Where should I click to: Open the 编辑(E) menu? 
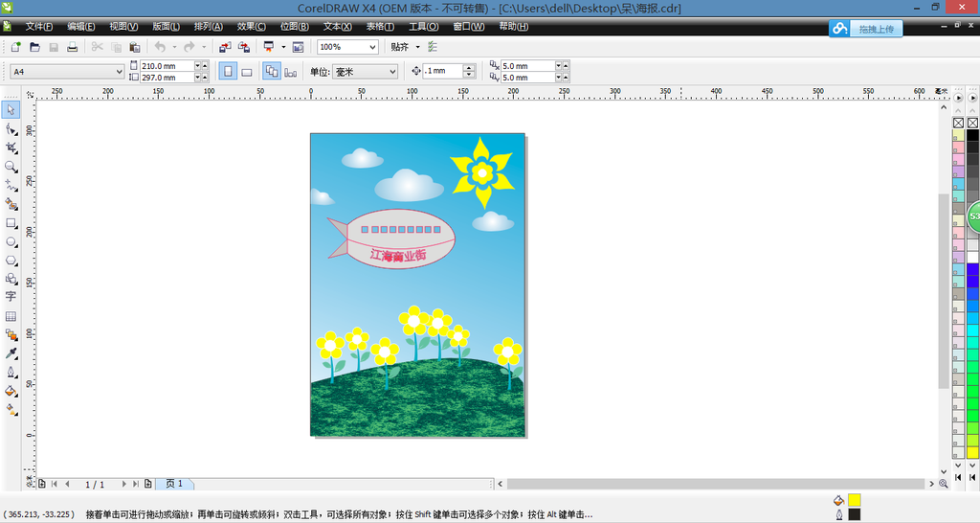[81, 26]
